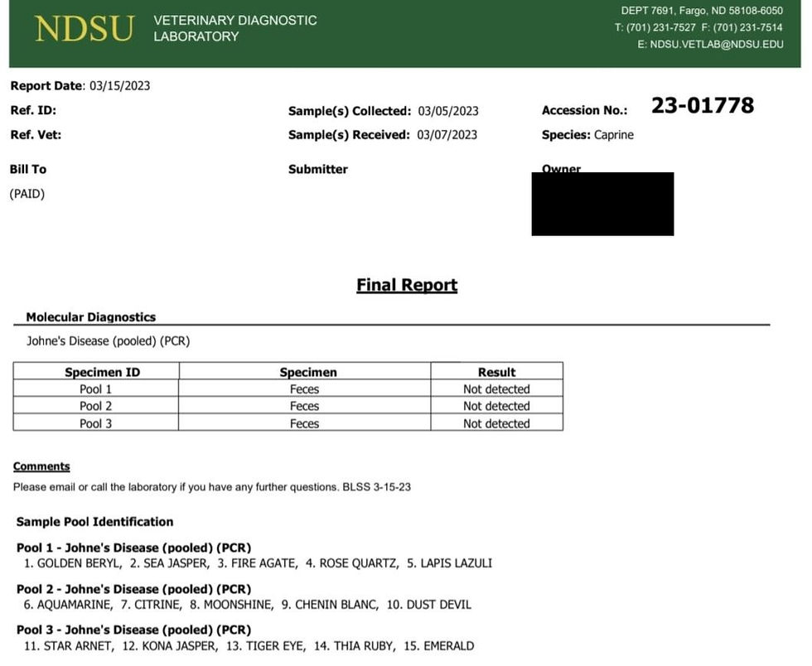Viewport: 812px width, 666px height.
Task: Select the Report Date 03/15/2023 value
Action: click(x=119, y=86)
